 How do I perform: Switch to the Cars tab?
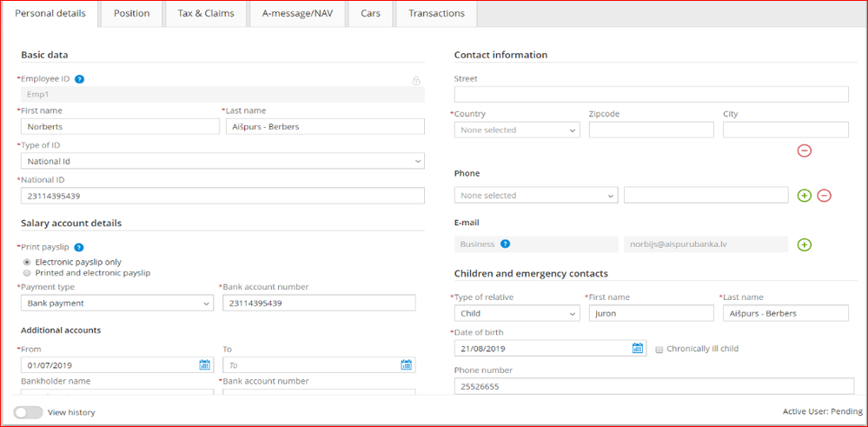370,13
